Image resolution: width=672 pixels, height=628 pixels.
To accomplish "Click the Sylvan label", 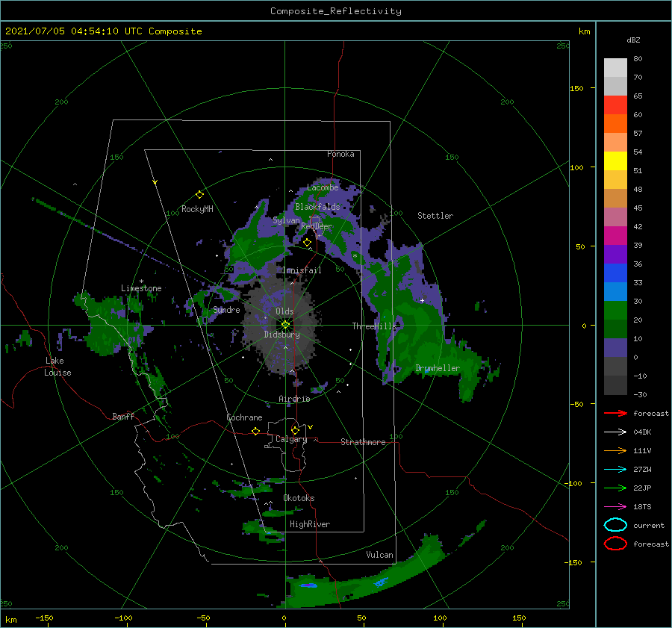I will click(286, 220).
